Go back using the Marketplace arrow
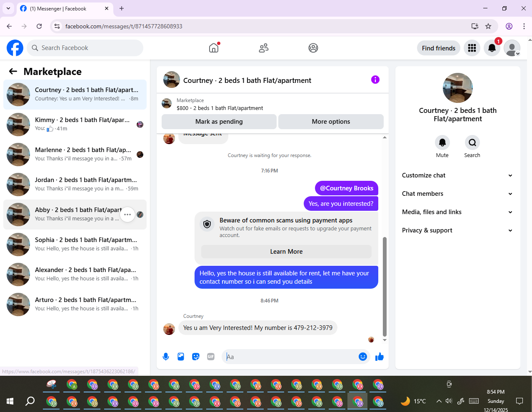Screen dimensions: 532x412 (x=13, y=71)
